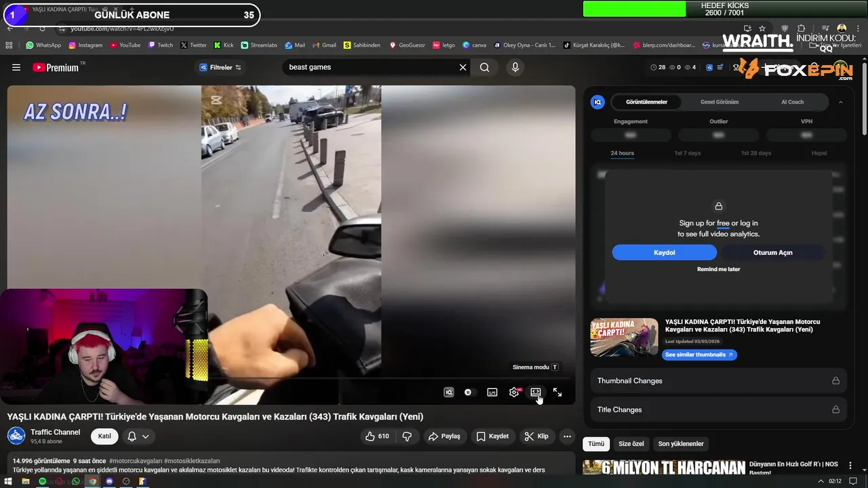Viewport: 868px width, 488px height.
Task: Open the vidIQ Filtreler filter button
Action: [x=220, y=67]
